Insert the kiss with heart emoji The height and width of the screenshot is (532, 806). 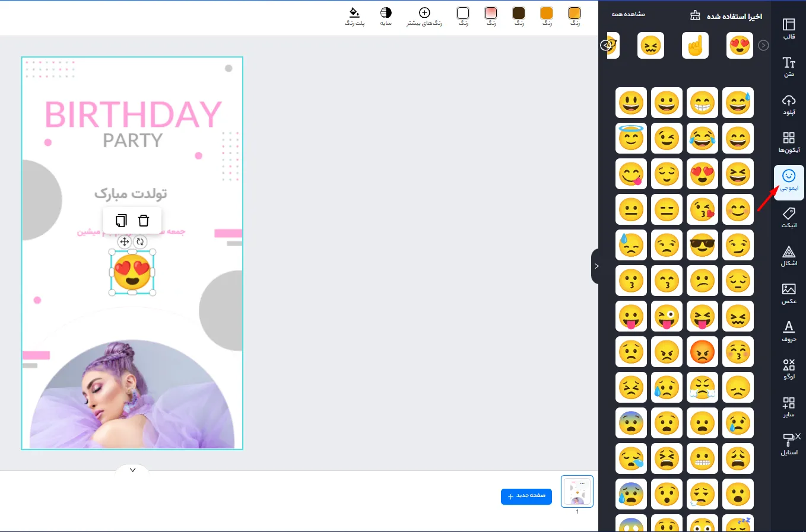pyautogui.click(x=702, y=209)
